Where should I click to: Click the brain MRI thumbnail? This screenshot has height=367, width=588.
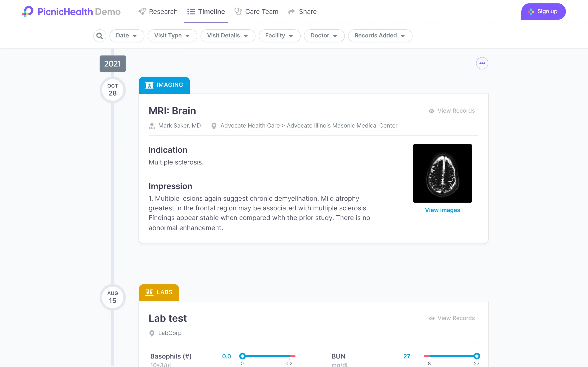pyautogui.click(x=442, y=173)
